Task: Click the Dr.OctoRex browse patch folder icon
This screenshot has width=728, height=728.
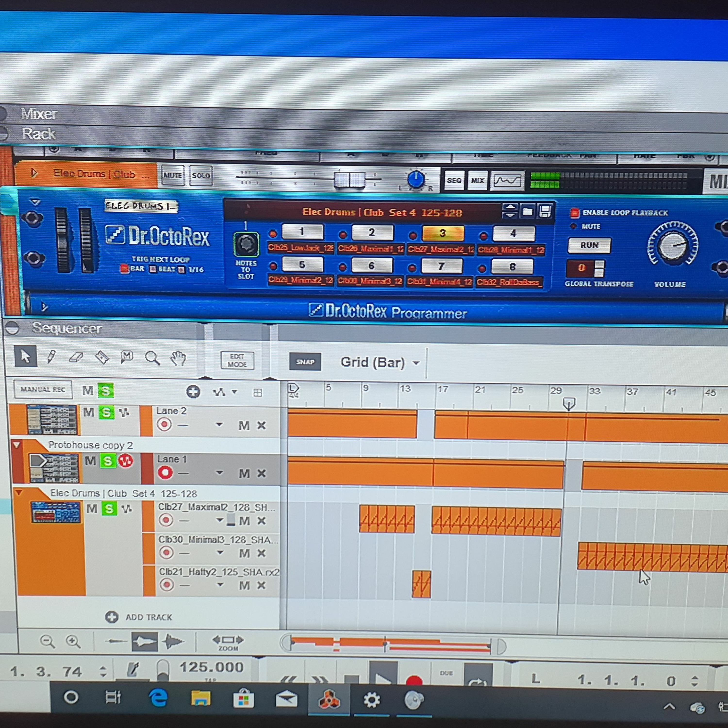Action: click(528, 211)
